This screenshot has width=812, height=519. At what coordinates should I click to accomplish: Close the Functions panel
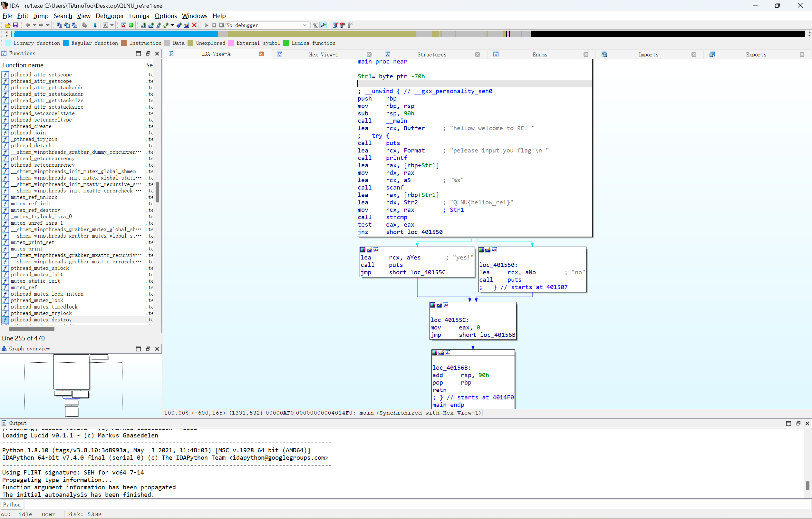pos(157,53)
